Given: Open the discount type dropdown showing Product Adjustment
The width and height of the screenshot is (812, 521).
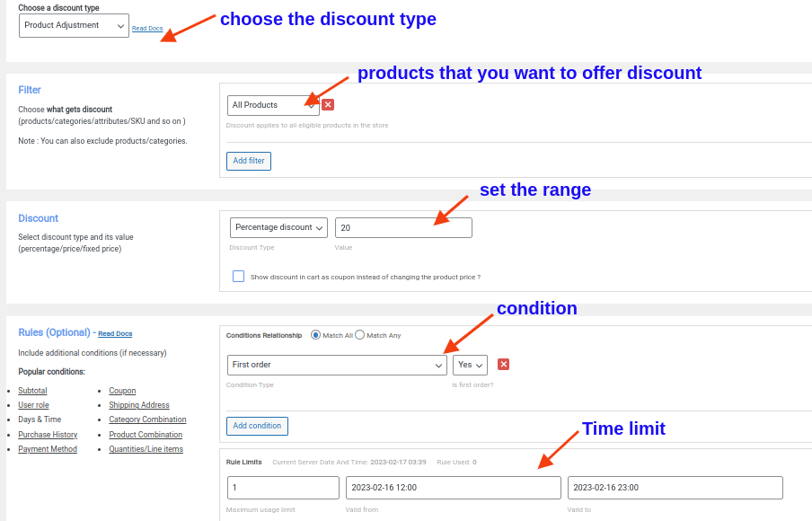Looking at the screenshot, I should click(74, 26).
